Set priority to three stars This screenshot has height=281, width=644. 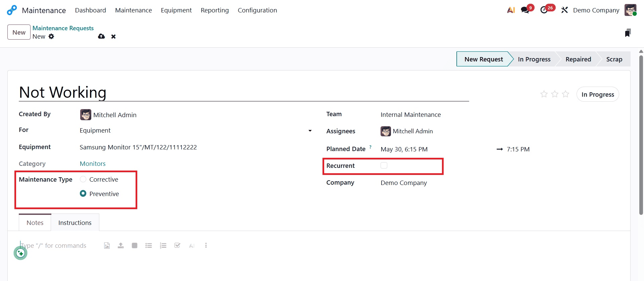click(x=565, y=94)
